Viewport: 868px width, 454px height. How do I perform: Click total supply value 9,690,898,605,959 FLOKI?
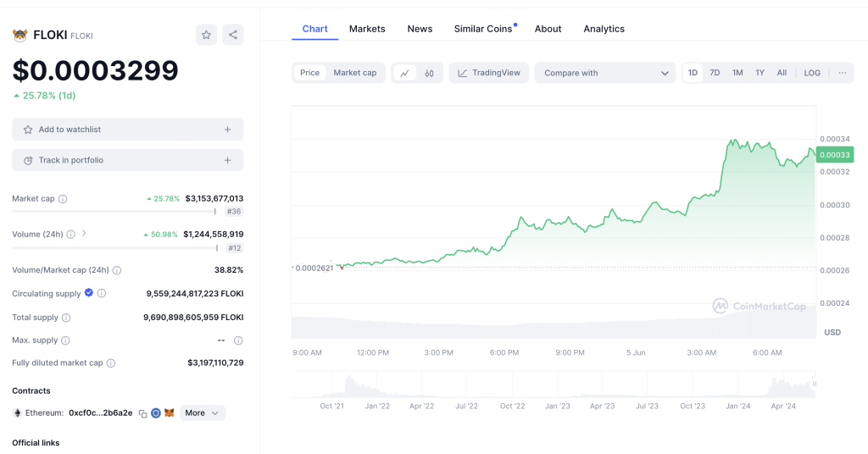click(x=193, y=318)
